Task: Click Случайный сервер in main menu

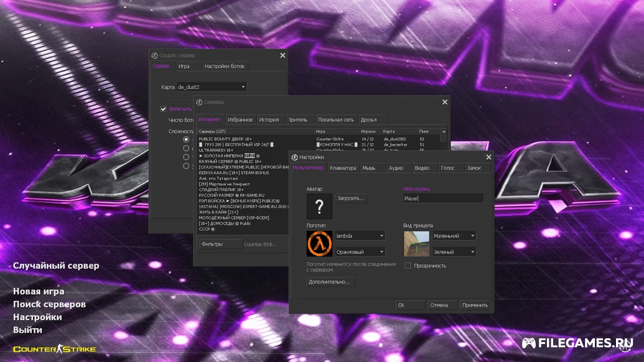Action: 56,266
